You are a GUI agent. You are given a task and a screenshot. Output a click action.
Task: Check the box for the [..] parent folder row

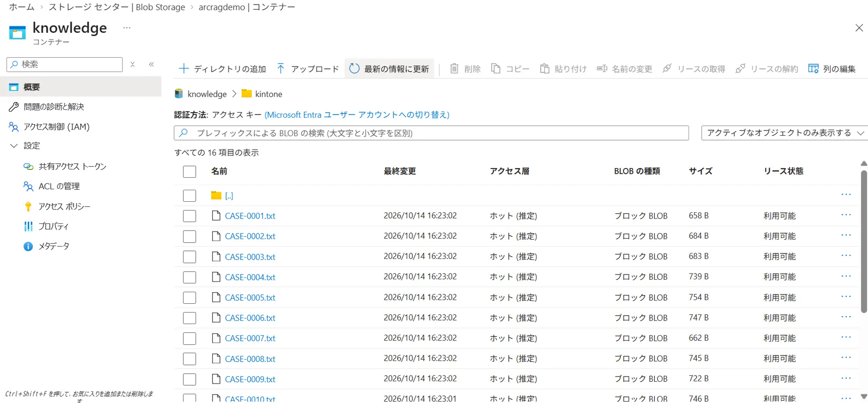pyautogui.click(x=189, y=196)
